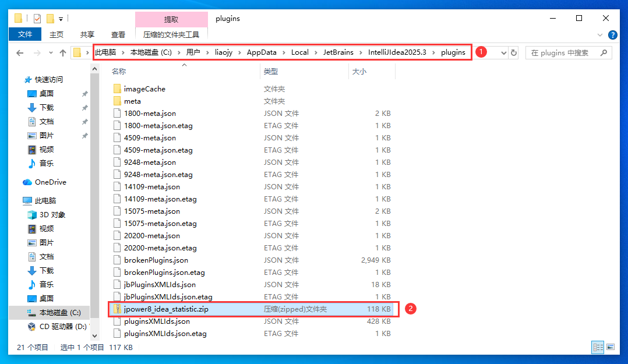Click the jpower8_idea_statistic.zip archive icon
Image resolution: width=628 pixels, height=364 pixels.
[117, 309]
